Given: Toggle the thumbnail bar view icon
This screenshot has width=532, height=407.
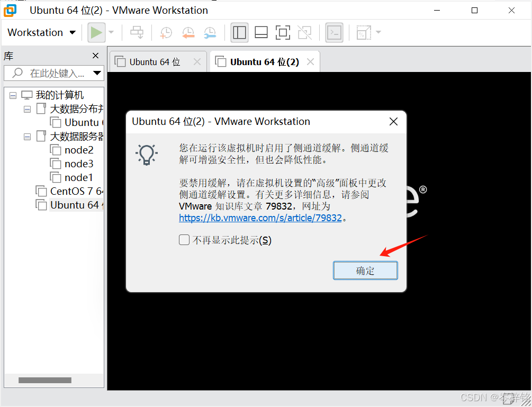Looking at the screenshot, I should [262, 33].
